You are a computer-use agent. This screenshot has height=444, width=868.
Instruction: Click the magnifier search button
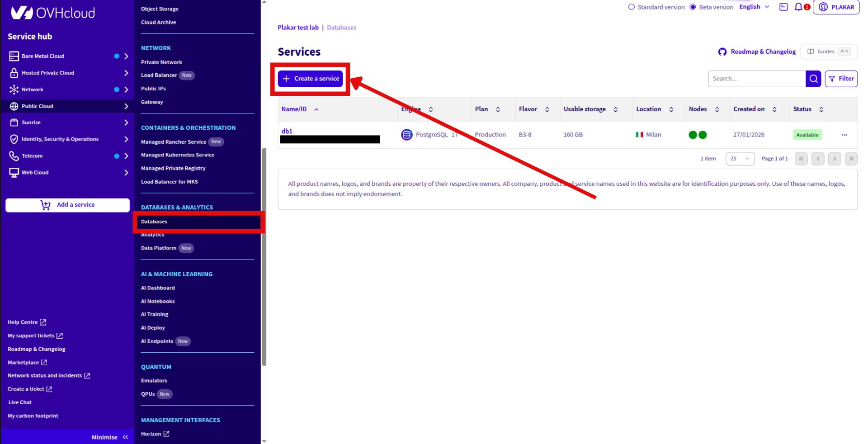[813, 79]
